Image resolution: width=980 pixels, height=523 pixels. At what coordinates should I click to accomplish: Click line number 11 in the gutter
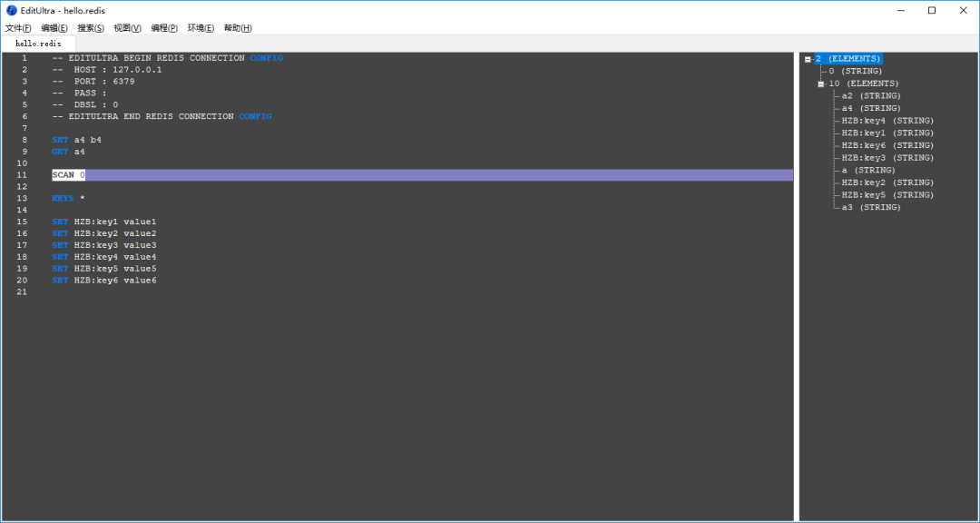(23, 175)
